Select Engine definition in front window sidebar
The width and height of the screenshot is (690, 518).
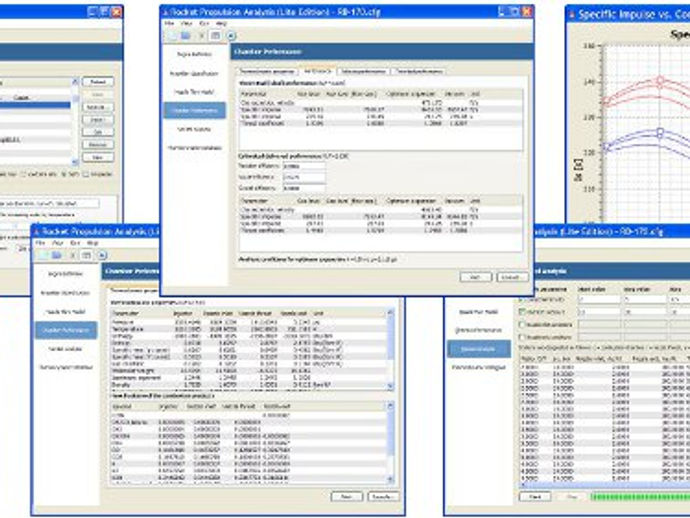(195, 54)
